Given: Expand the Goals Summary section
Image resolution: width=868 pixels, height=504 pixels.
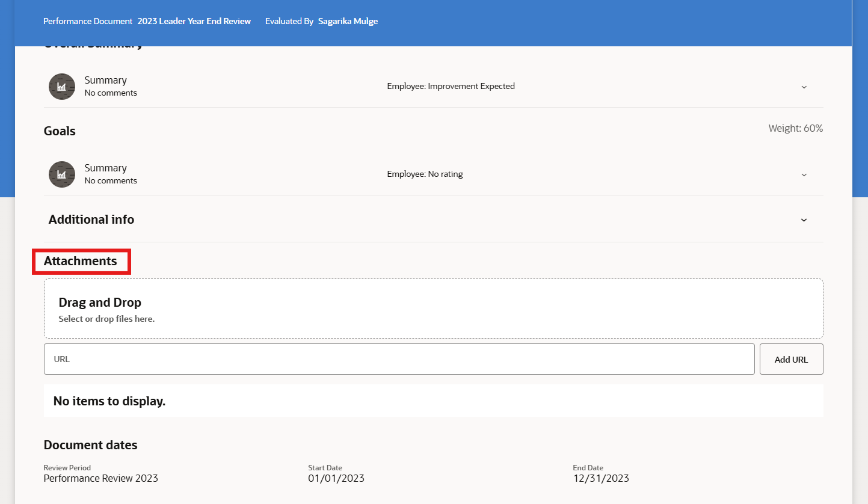Looking at the screenshot, I should click(804, 174).
